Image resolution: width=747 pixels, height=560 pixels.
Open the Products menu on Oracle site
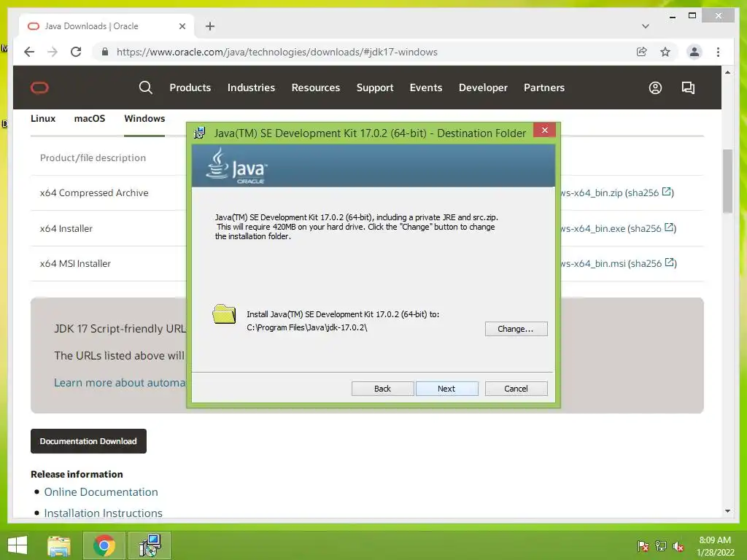point(190,87)
